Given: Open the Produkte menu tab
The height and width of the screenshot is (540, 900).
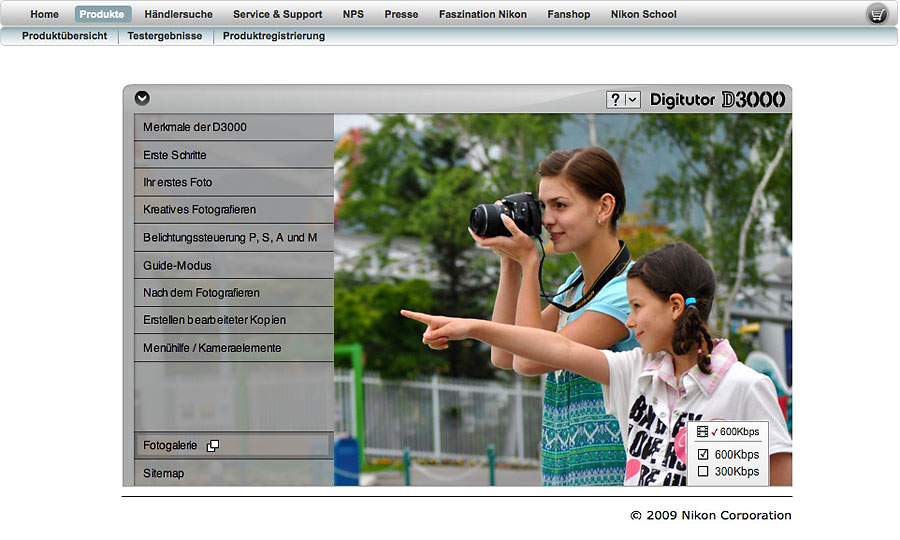Looking at the screenshot, I should [x=102, y=14].
